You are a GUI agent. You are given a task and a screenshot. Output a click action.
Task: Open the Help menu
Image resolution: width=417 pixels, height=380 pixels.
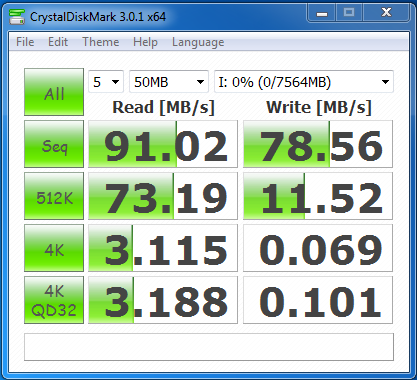pos(145,42)
